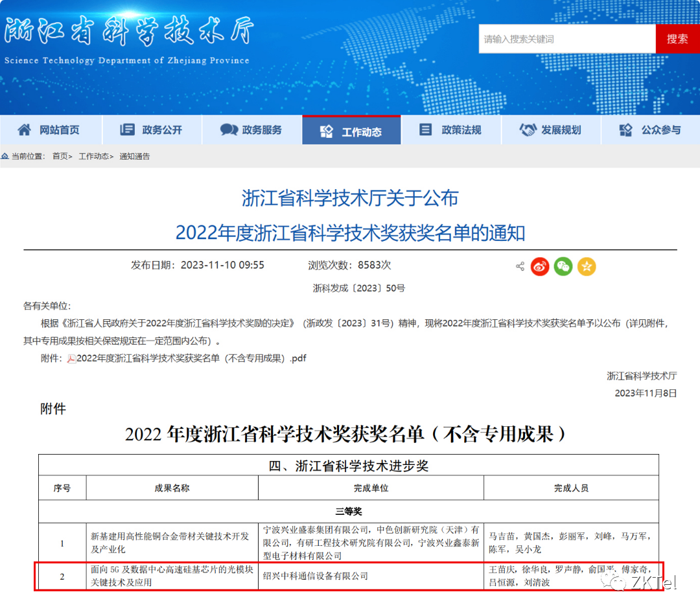Share the notice via WeChat icon
This screenshot has width=700, height=612.
[x=563, y=266]
